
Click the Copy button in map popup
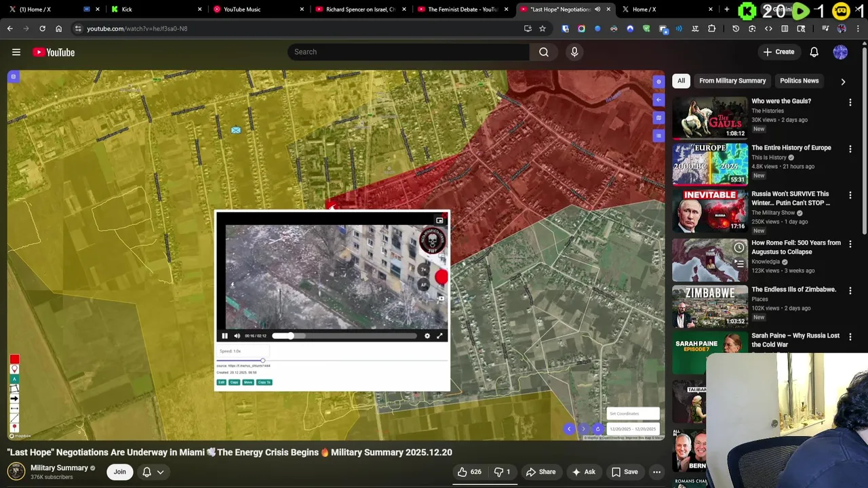tap(234, 382)
